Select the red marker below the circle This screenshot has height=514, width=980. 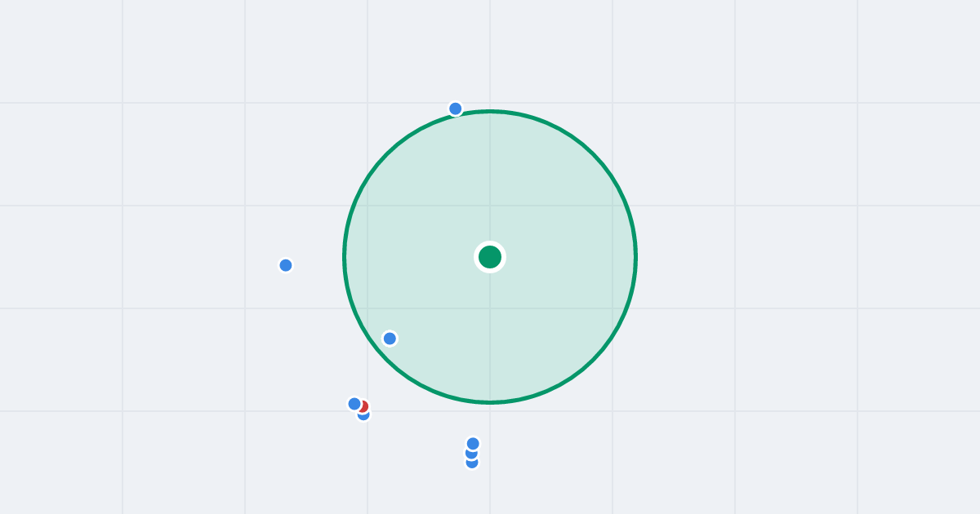tap(363, 406)
